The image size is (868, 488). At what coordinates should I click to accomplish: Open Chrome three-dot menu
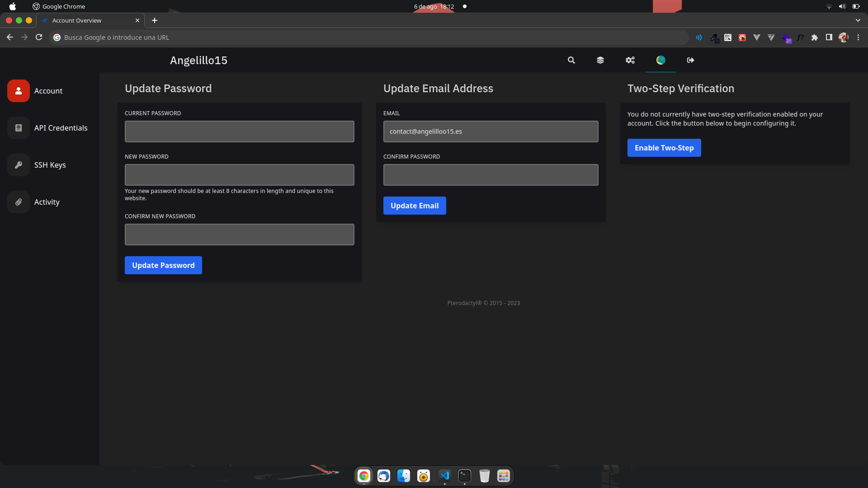click(858, 38)
